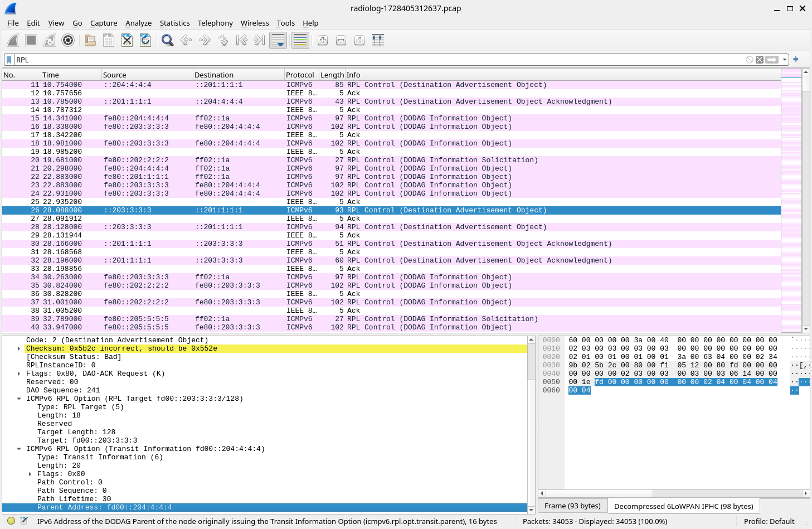Open the Statistics menu
The width and height of the screenshot is (812, 529).
click(x=174, y=23)
